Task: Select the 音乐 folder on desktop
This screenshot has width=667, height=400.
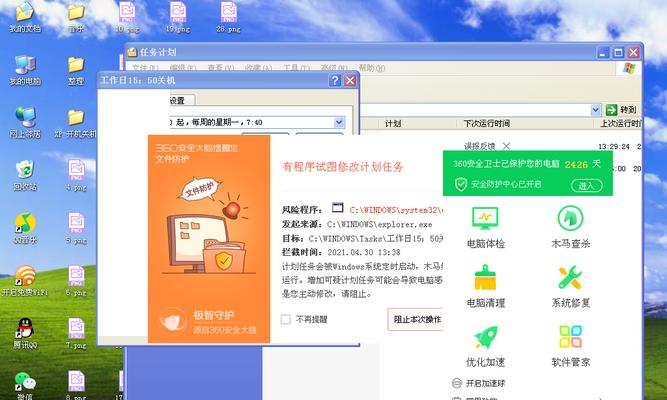Action: [76, 18]
